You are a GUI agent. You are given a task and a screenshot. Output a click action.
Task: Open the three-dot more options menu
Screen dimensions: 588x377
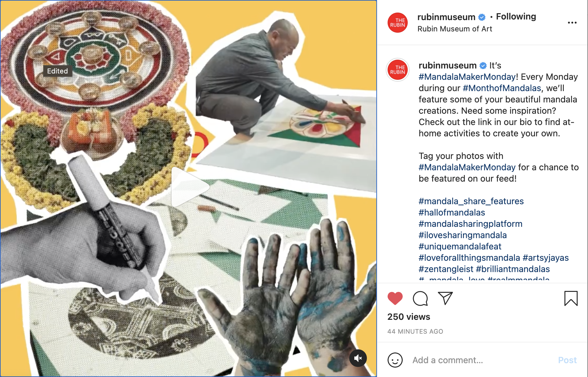[x=572, y=23]
